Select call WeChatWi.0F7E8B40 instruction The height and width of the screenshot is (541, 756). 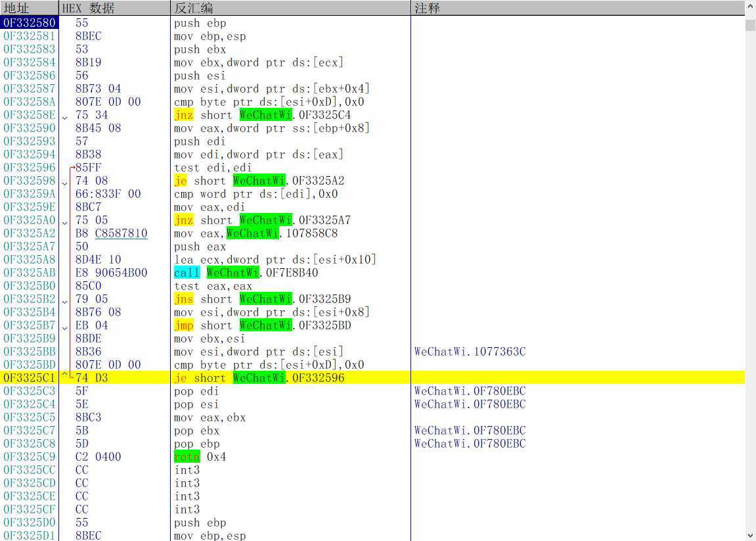[x=246, y=273]
